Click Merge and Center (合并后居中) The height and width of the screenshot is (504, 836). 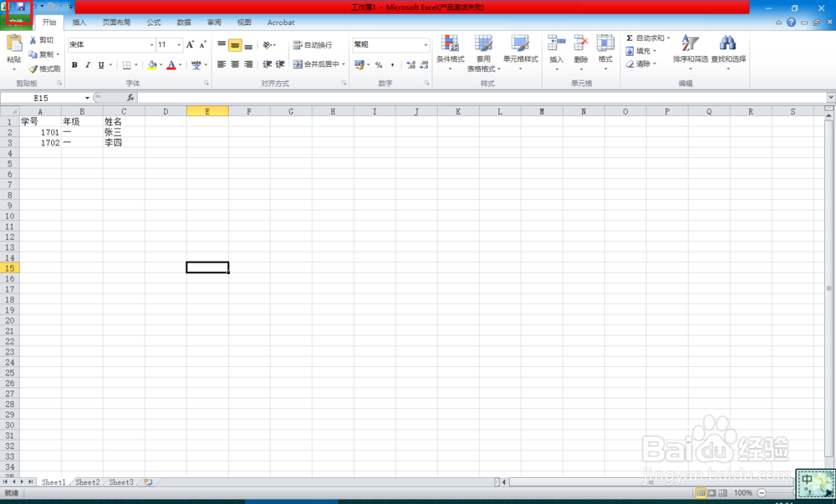[x=316, y=64]
